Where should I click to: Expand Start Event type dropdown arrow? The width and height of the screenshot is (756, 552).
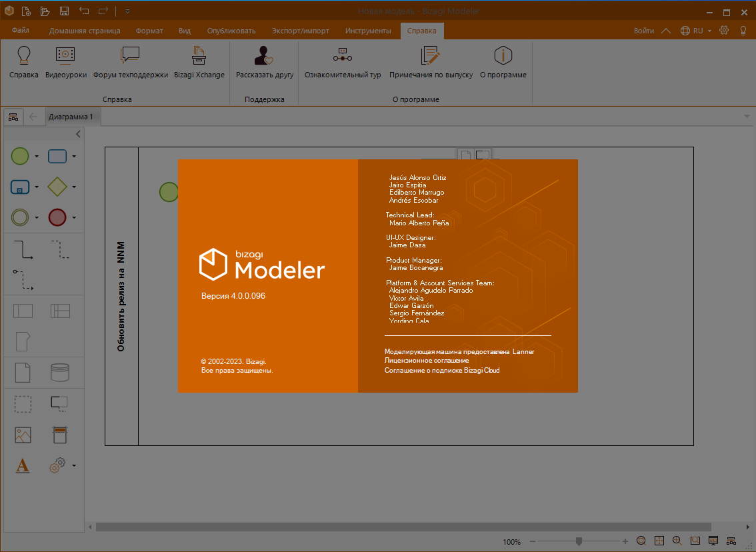(x=37, y=156)
